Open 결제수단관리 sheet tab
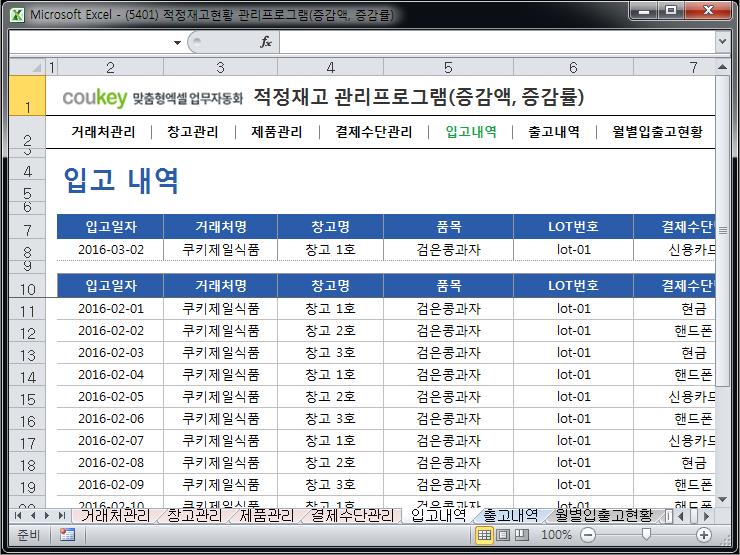740x555 pixels. pyautogui.click(x=352, y=515)
